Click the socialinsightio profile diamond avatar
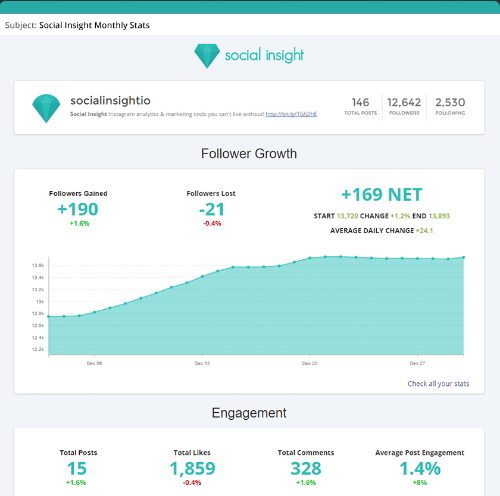 click(46, 108)
